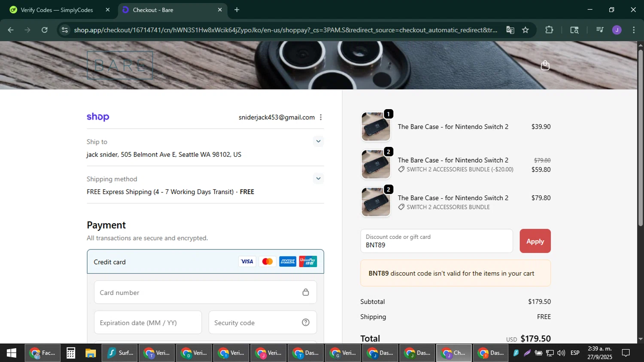The image size is (644, 362).
Task: Show security code help question mark
Action: (306, 322)
